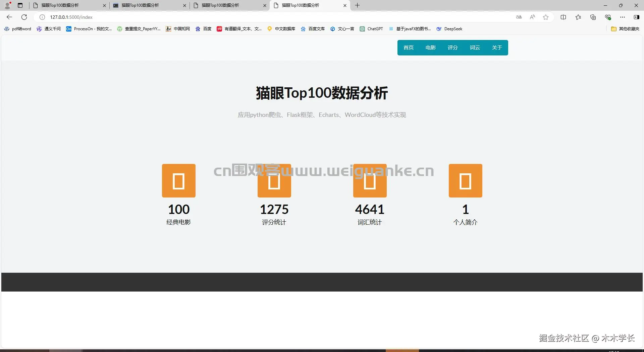This screenshot has width=644, height=352.
Task: Click the 经典电影 label
Action: point(179,222)
